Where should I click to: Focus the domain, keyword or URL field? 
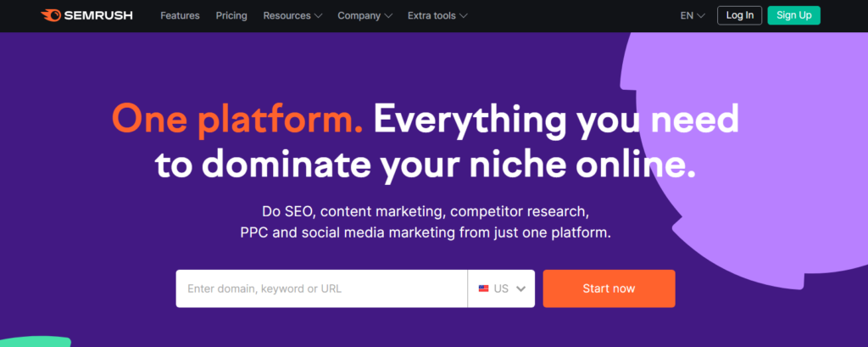[x=321, y=288]
